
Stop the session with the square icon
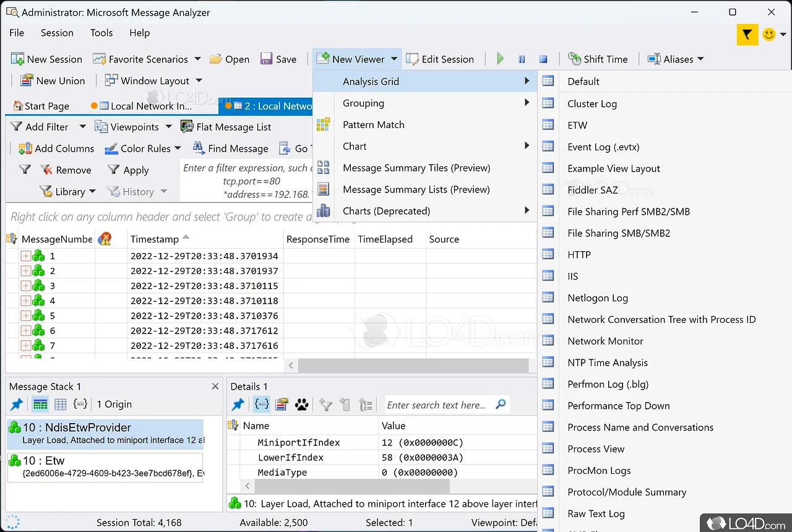click(543, 59)
